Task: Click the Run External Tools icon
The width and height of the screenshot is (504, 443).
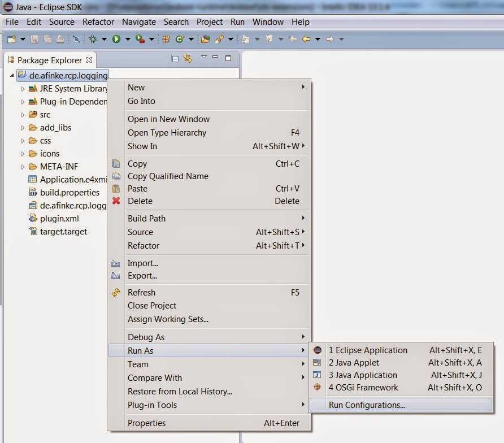Action: [x=140, y=39]
